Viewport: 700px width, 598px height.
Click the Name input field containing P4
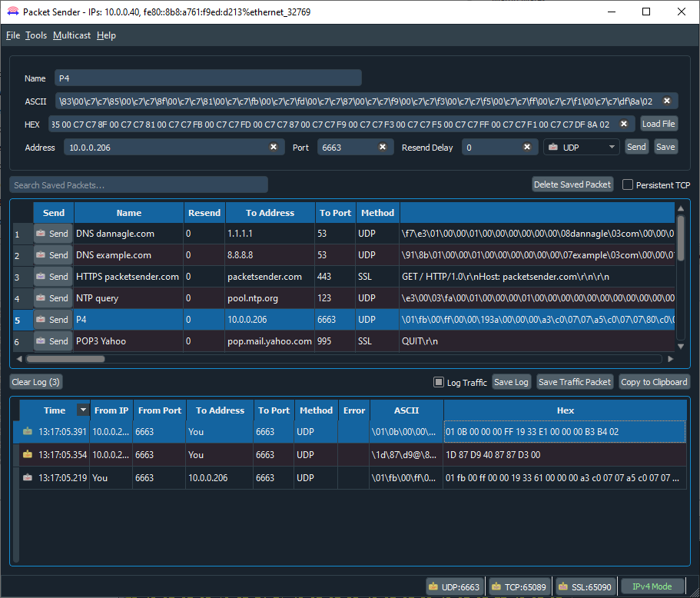(208, 78)
